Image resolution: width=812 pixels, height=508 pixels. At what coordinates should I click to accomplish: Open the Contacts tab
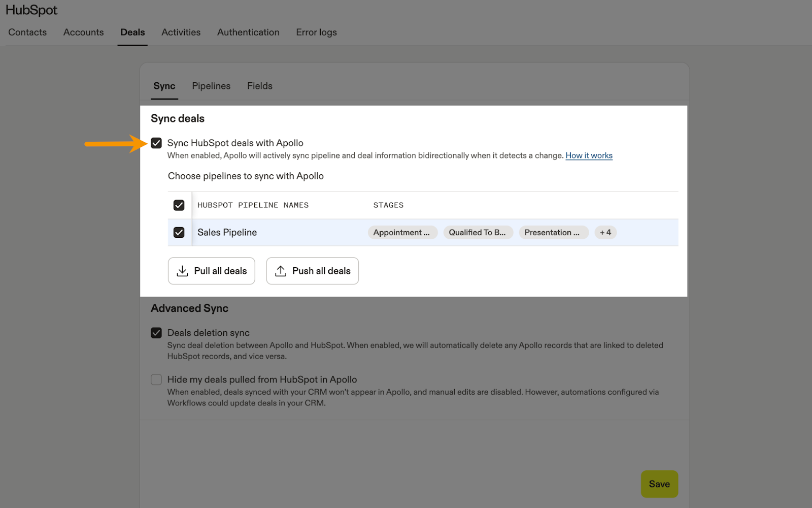pyautogui.click(x=27, y=33)
